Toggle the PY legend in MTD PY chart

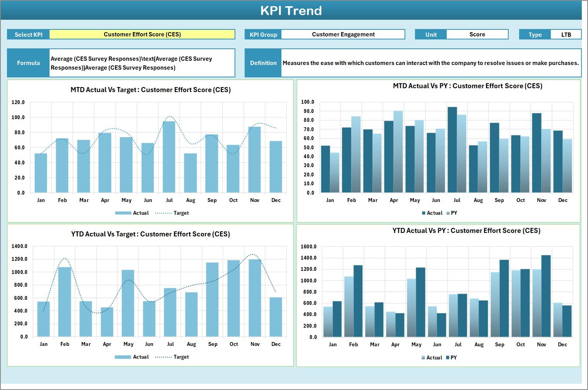(453, 212)
